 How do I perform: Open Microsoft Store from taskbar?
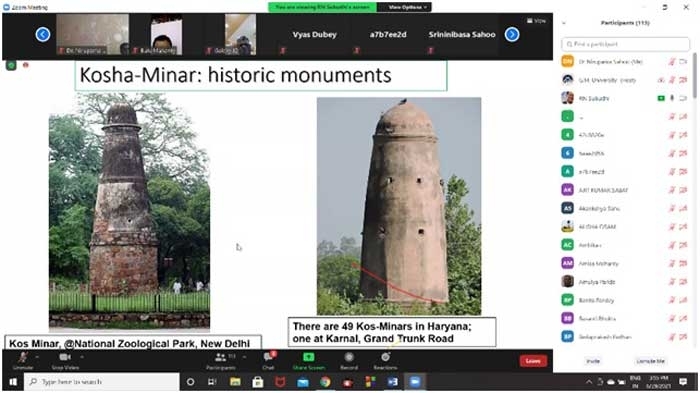[x=258, y=382]
